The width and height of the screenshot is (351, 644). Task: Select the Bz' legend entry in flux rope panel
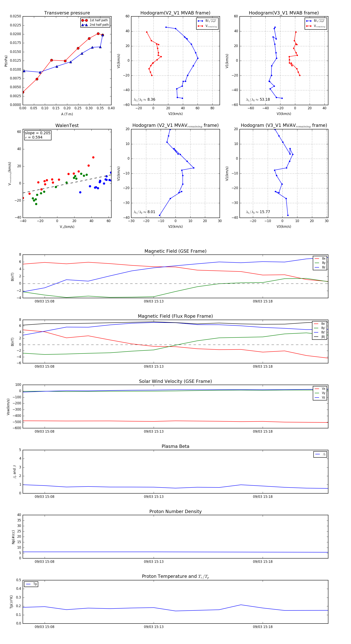click(x=320, y=332)
